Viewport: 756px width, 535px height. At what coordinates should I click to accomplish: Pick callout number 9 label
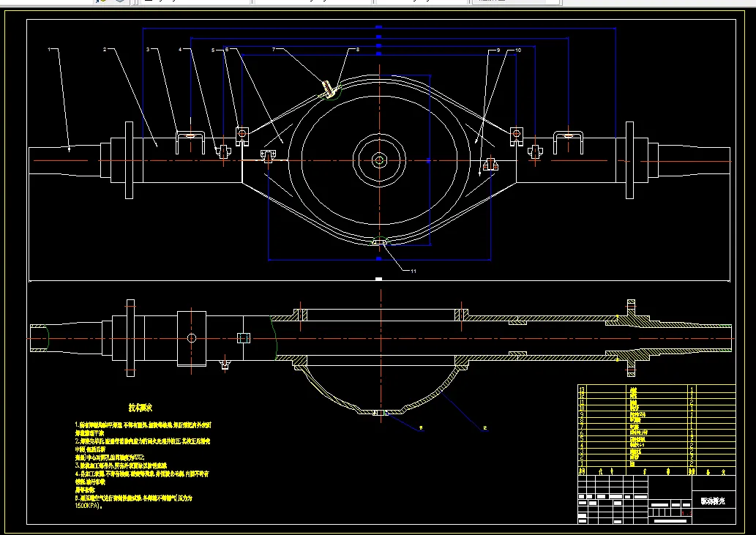tap(498, 50)
